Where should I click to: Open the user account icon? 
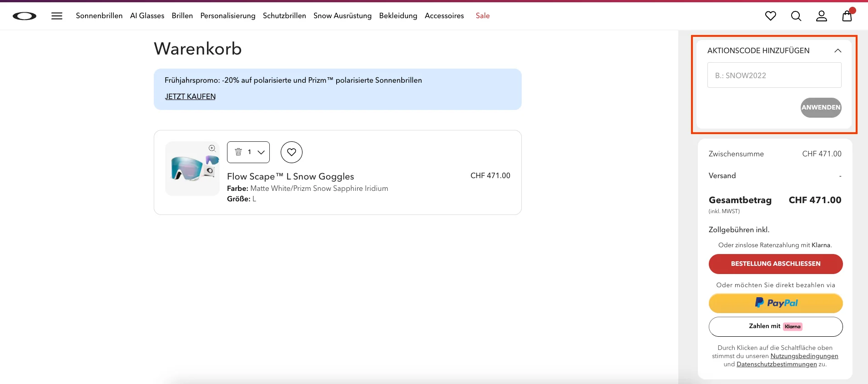pos(821,16)
